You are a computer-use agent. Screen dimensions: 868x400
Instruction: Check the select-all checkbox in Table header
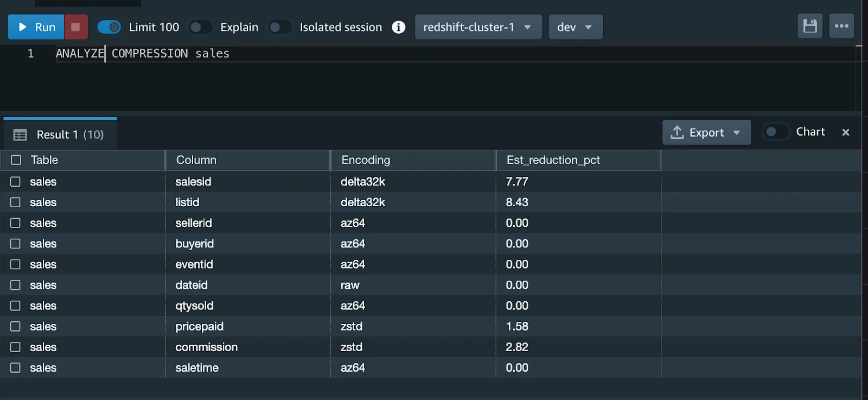16,160
